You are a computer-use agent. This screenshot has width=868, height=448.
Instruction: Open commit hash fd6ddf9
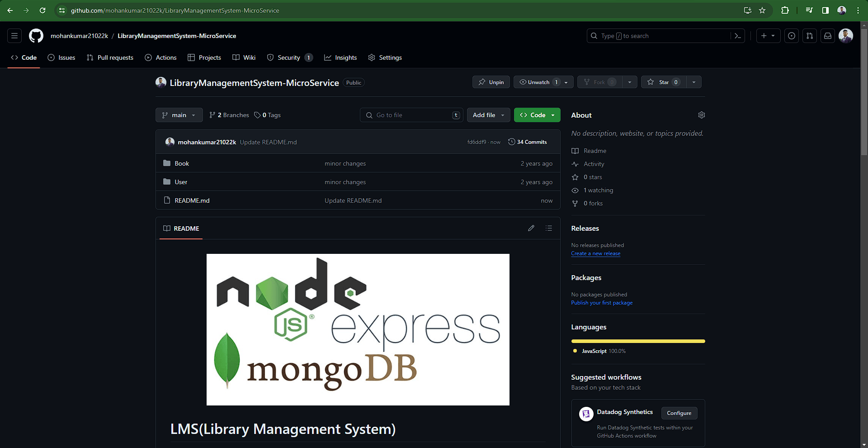click(476, 142)
